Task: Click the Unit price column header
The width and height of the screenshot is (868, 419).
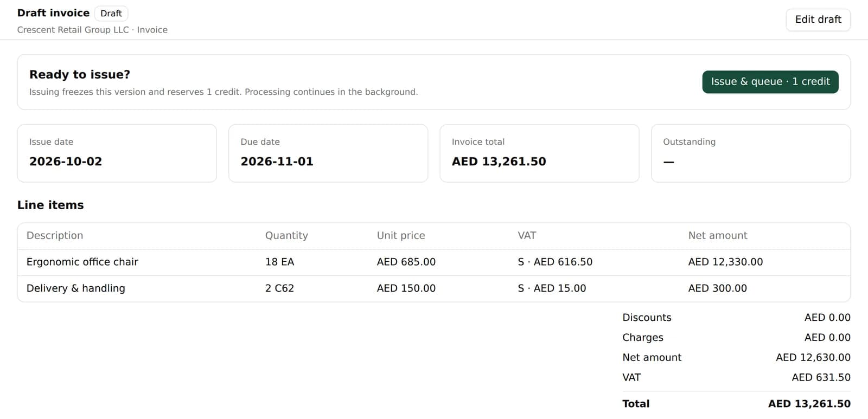Action: click(x=401, y=236)
